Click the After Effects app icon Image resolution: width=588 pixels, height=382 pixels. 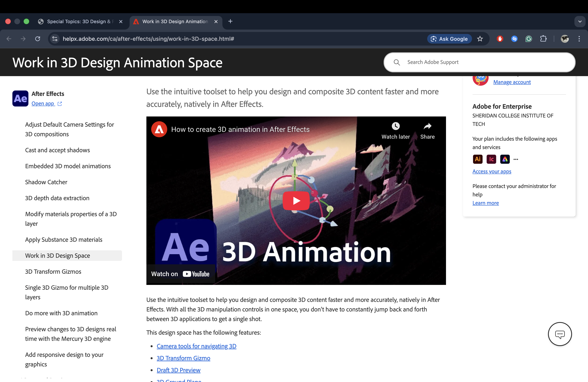pyautogui.click(x=20, y=98)
